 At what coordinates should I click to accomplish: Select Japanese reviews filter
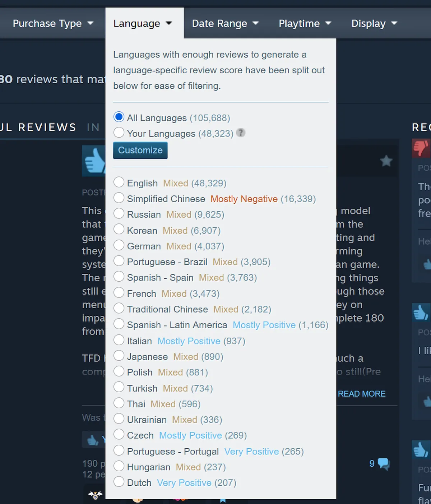pyautogui.click(x=119, y=356)
